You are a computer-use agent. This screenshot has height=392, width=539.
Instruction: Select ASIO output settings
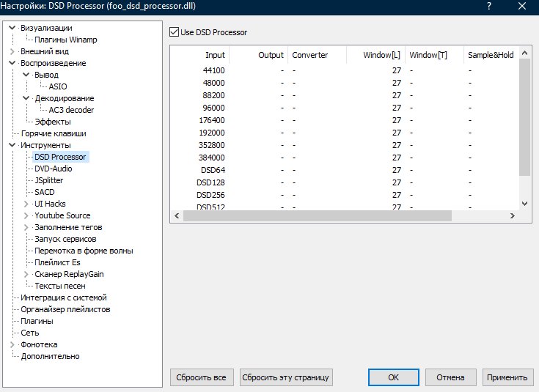[x=58, y=86]
